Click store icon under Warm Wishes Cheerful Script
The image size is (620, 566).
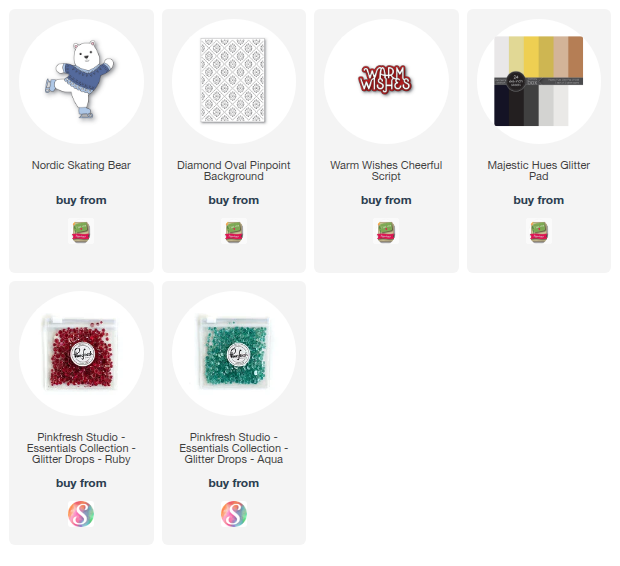click(386, 231)
